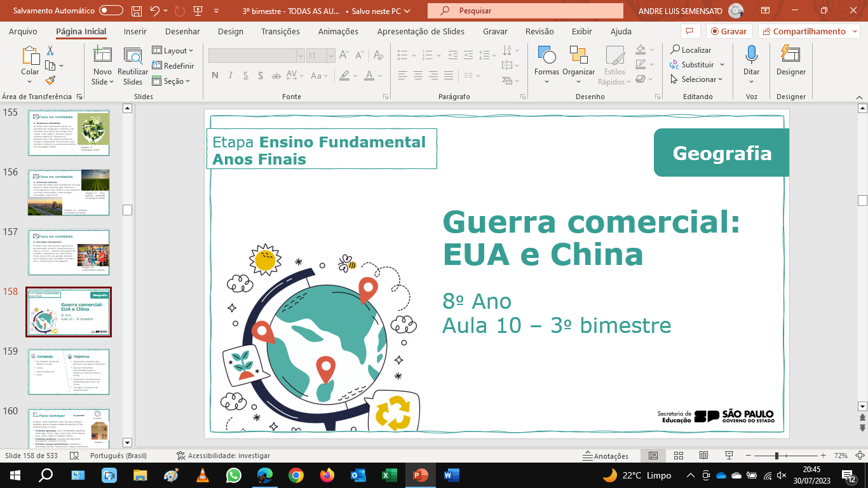Open PowerPoint from Windows taskbar
868x488 pixels.
tap(421, 475)
